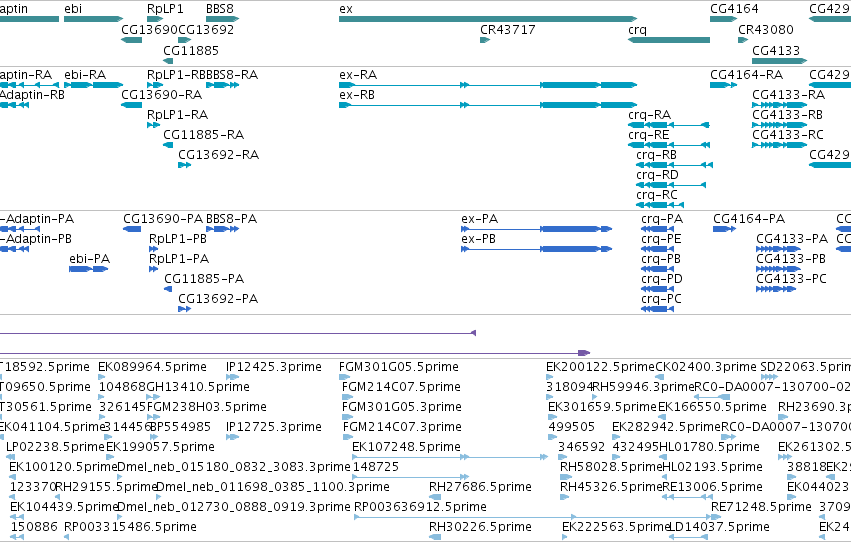Screen dimensions: 851x542
Task: Select the ebi-RA transcript label
Action: (x=85, y=74)
